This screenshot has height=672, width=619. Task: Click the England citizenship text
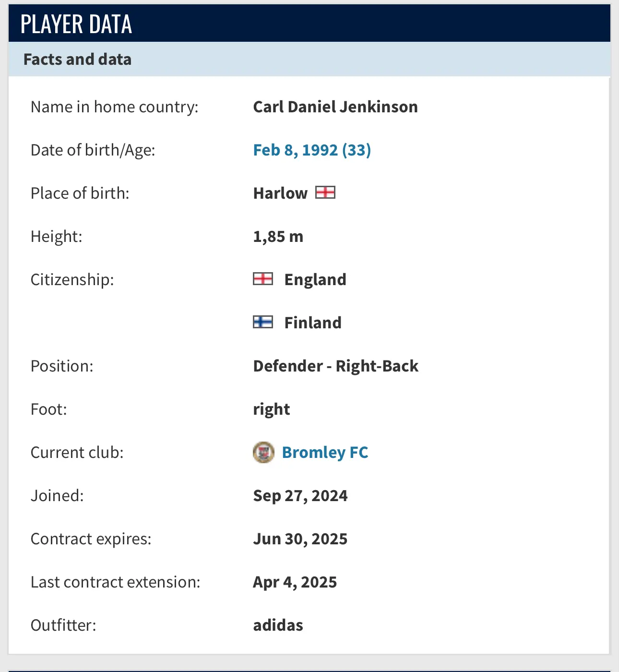pyautogui.click(x=315, y=280)
